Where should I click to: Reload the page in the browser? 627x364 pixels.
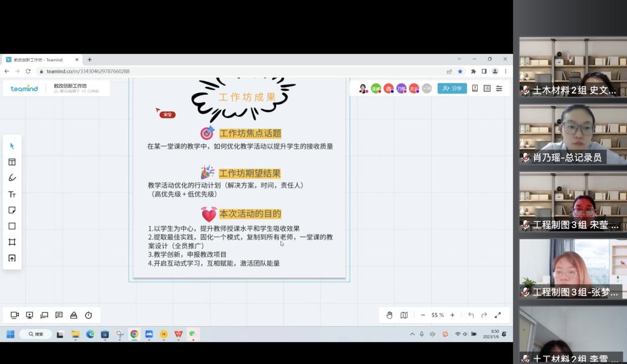pyautogui.click(x=28, y=71)
